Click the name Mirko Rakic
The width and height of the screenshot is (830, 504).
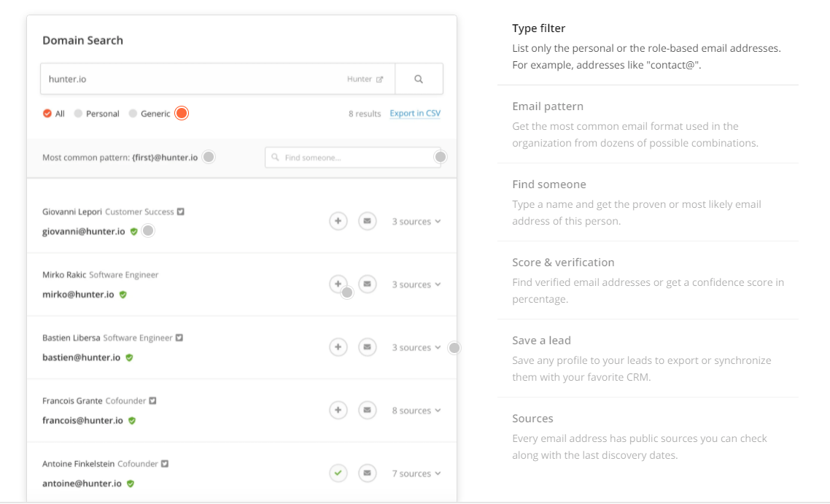pos(64,275)
